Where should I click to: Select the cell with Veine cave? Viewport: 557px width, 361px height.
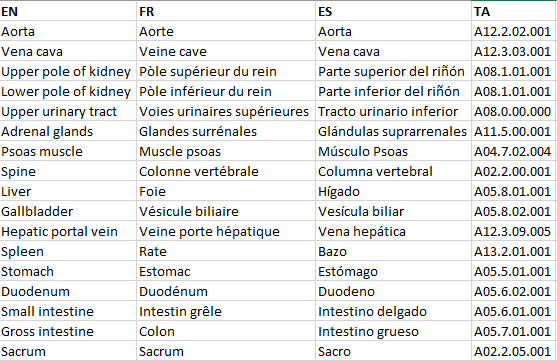tap(226, 52)
